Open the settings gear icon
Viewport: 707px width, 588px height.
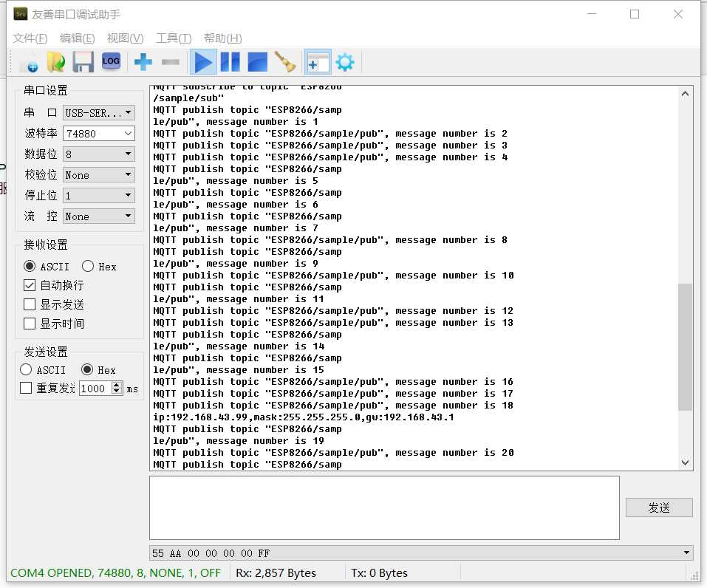(x=345, y=63)
